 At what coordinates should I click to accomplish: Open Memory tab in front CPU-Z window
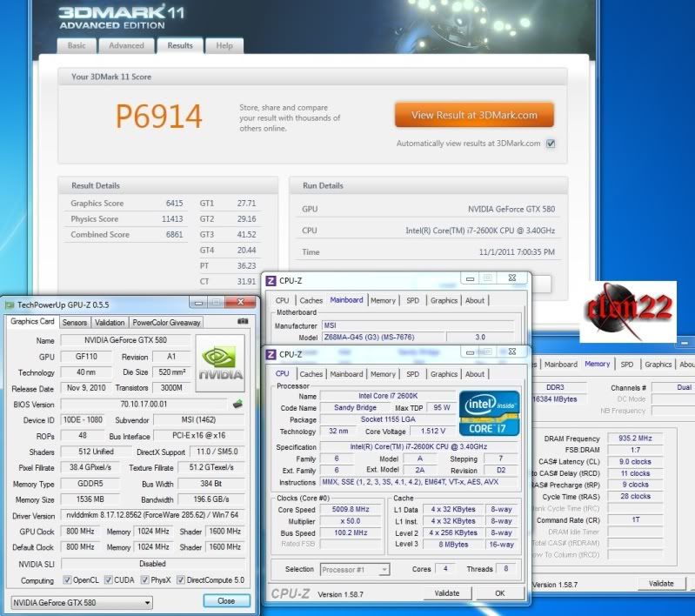pyautogui.click(x=383, y=374)
